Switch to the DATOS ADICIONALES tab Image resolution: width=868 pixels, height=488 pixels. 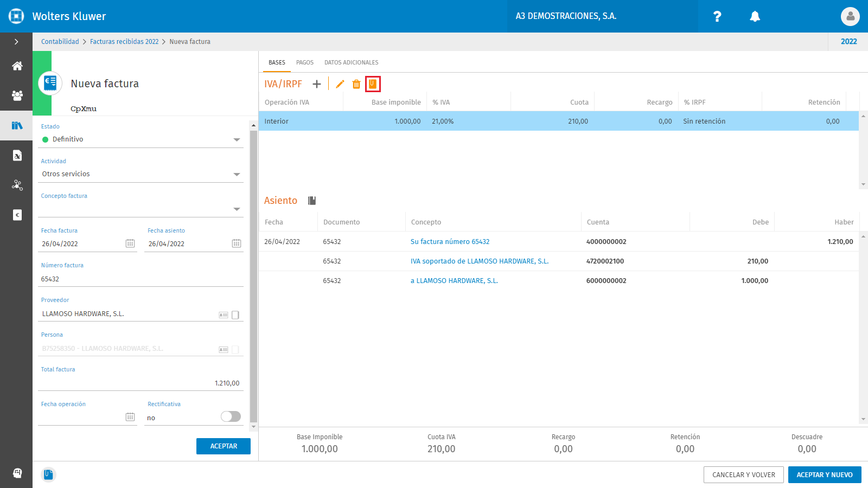(x=352, y=62)
